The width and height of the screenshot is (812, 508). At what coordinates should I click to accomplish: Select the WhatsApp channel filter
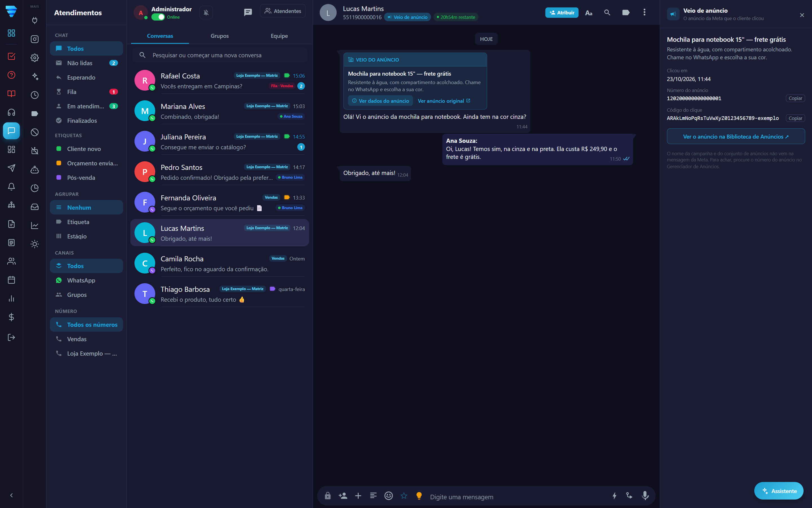[x=87, y=281]
